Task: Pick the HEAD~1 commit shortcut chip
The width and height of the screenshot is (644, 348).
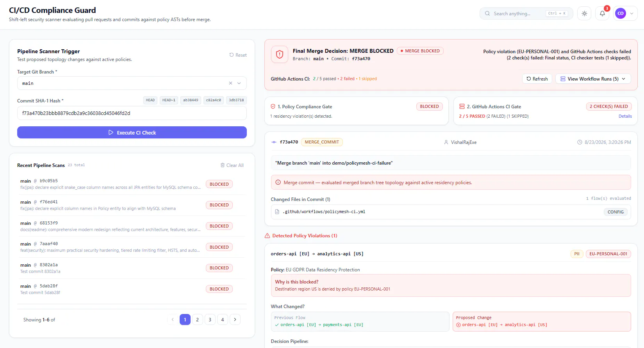Action: 169,100
